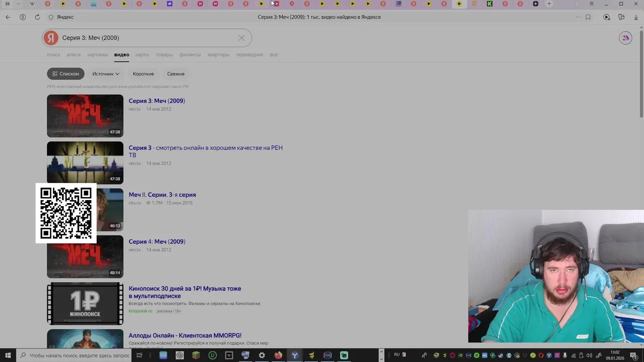Screen dimensions: 644x362
Task: Click the RU language indicator
Action: pos(397,355)
